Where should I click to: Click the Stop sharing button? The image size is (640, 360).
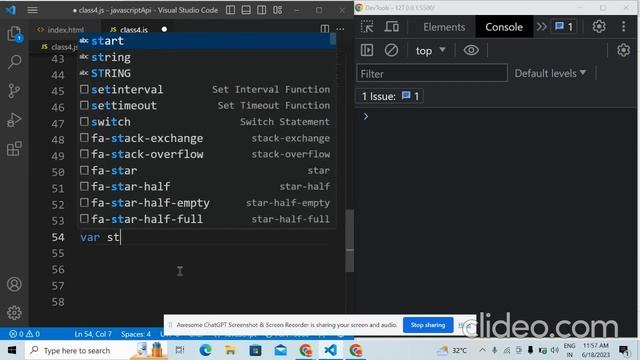pos(428,325)
